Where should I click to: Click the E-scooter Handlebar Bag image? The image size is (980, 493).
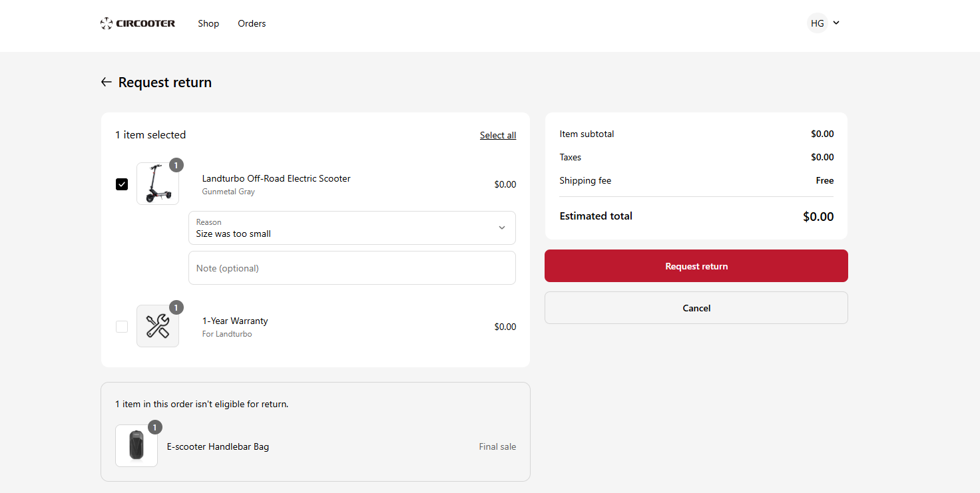136,446
